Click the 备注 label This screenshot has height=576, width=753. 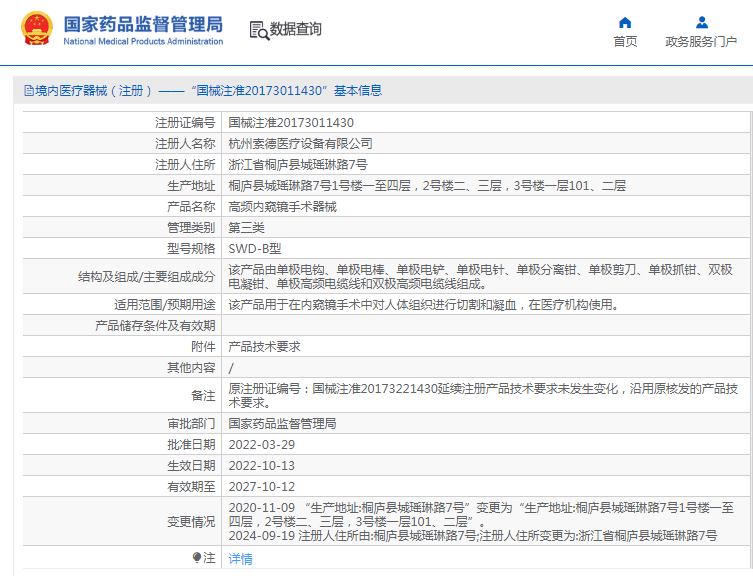click(203, 395)
